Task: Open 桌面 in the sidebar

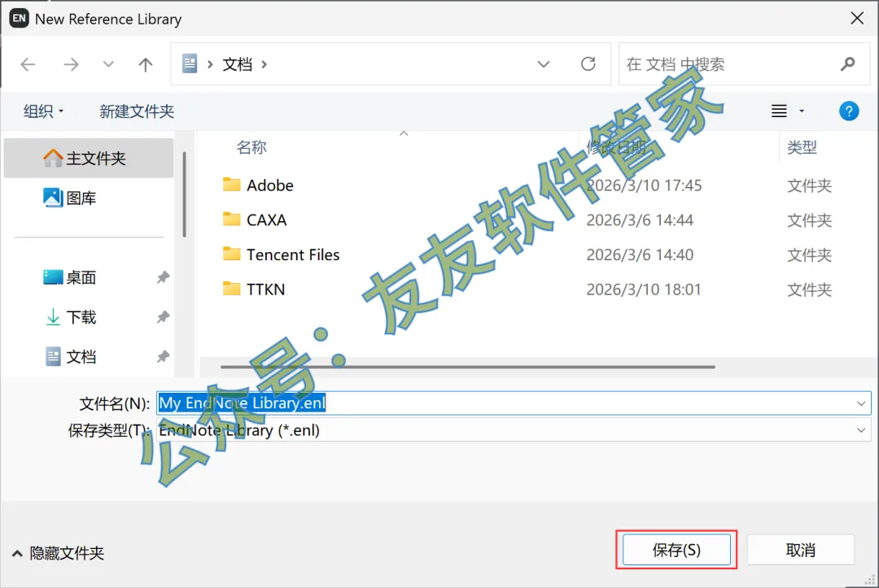Action: pyautogui.click(x=89, y=277)
